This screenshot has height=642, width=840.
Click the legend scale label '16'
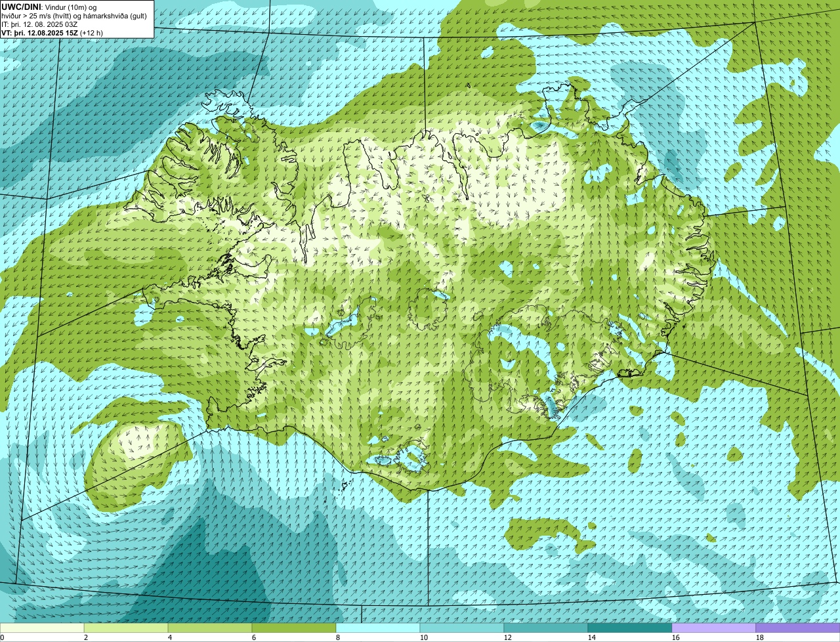(x=676, y=637)
